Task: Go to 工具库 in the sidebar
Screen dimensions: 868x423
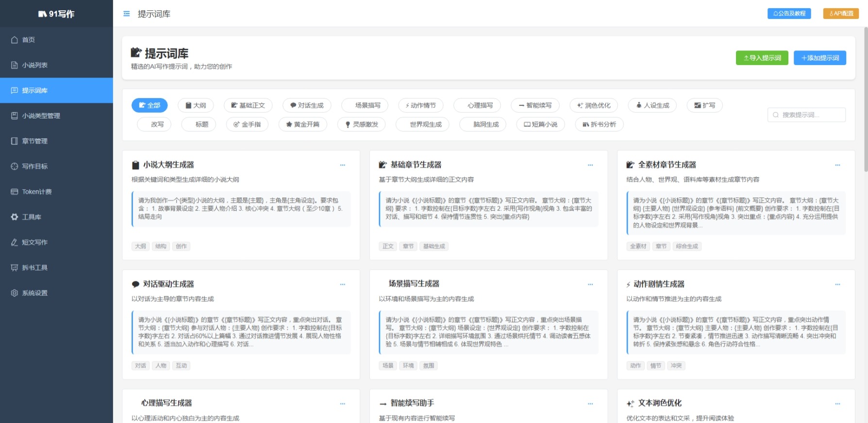Action: (32, 217)
